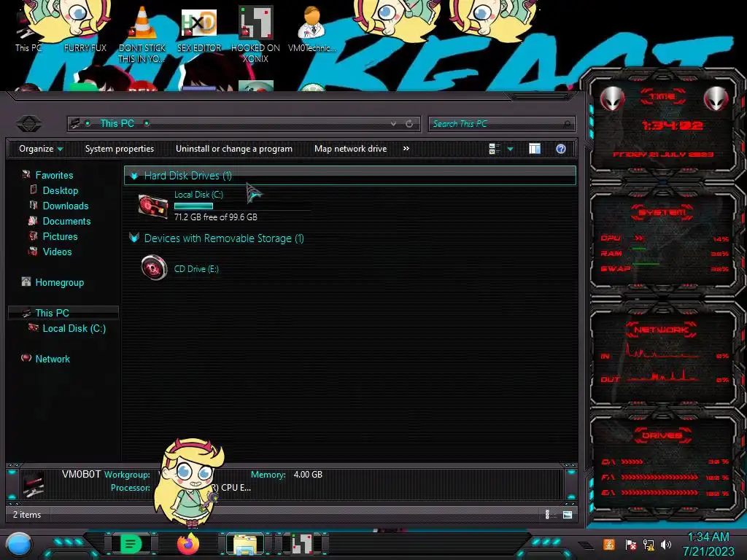Click Uninstall or change a program
The image size is (747, 560).
coord(234,149)
